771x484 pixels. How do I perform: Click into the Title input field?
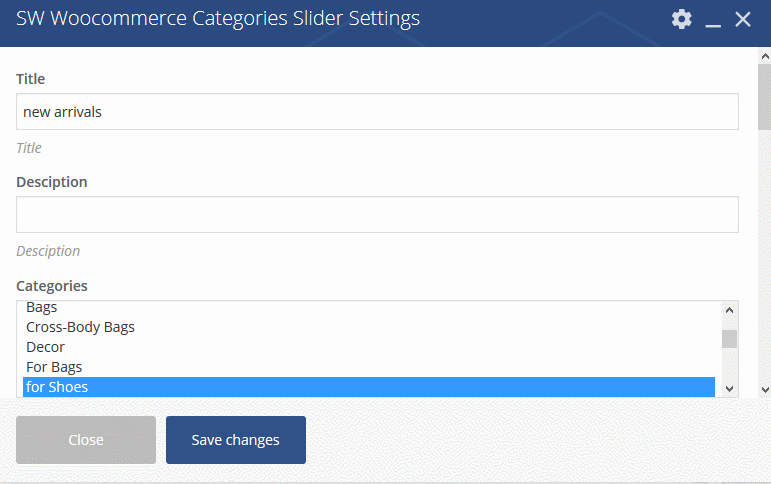[377, 112]
